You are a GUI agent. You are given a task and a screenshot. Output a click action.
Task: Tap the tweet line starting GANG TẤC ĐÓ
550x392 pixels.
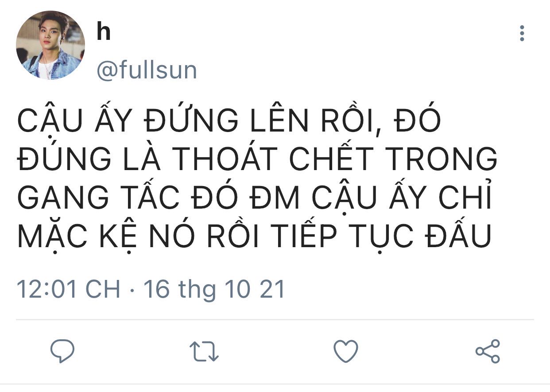click(x=255, y=197)
